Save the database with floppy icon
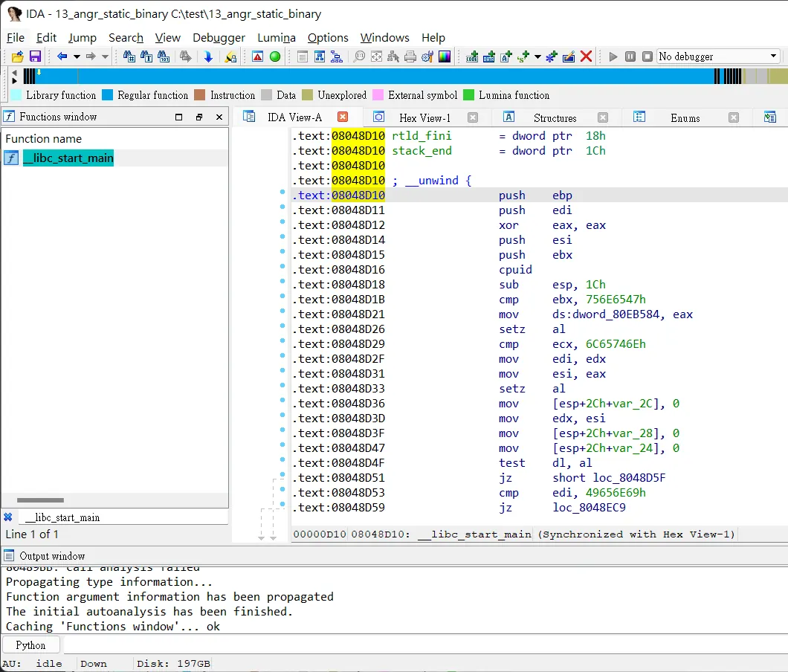 [35, 56]
